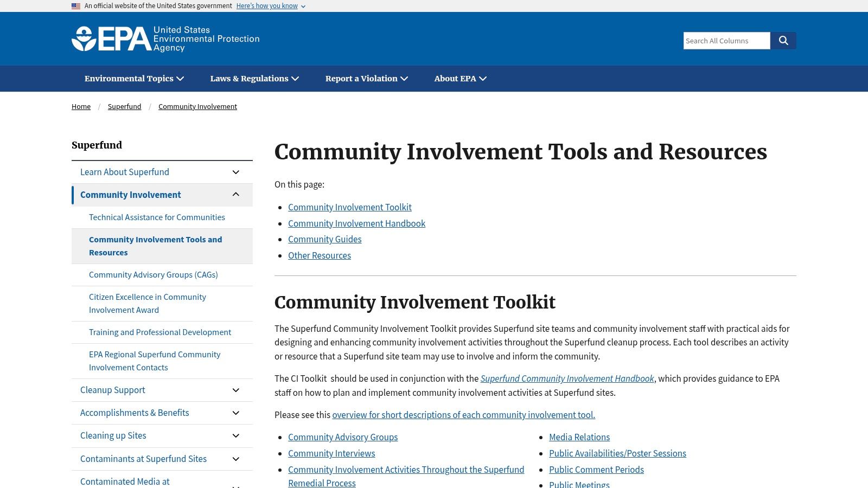Open Public Meetings link
The image size is (868, 488).
pyautogui.click(x=579, y=484)
